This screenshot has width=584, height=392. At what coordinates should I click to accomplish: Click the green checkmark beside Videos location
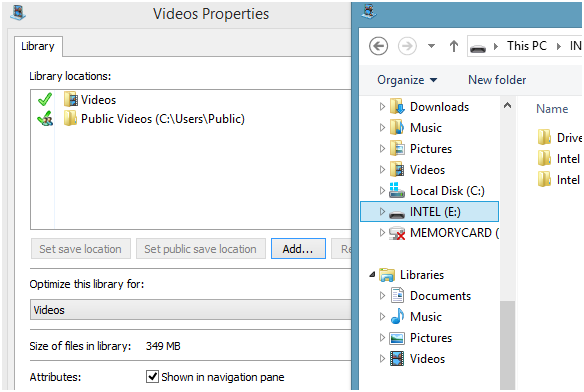tap(45, 99)
